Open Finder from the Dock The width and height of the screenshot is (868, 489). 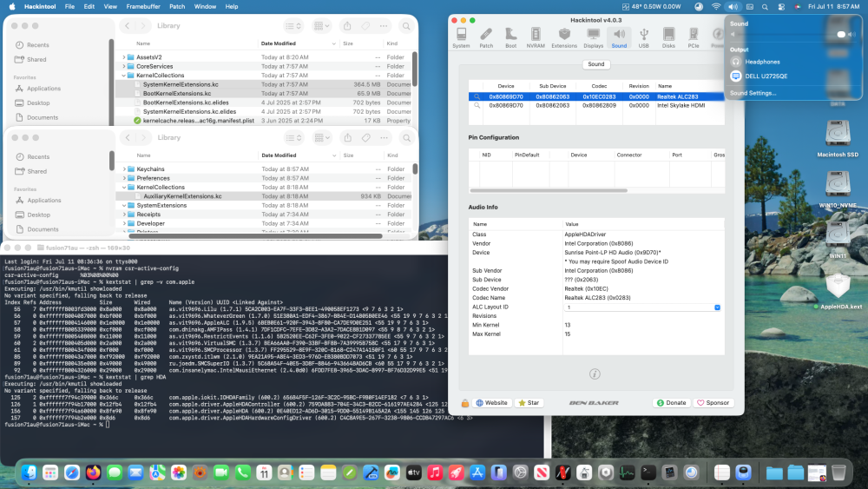[29, 472]
